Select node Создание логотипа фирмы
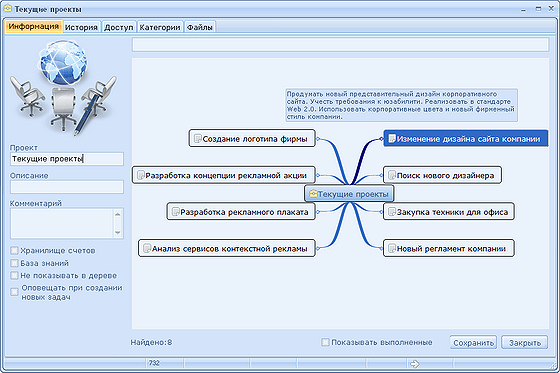The width and height of the screenshot is (560, 373). 252,139
